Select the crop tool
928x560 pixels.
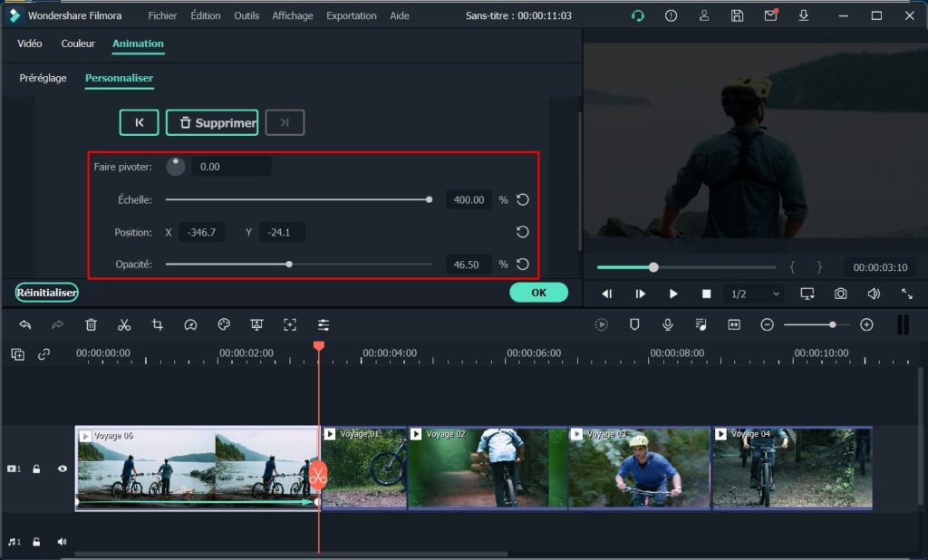pyautogui.click(x=157, y=324)
